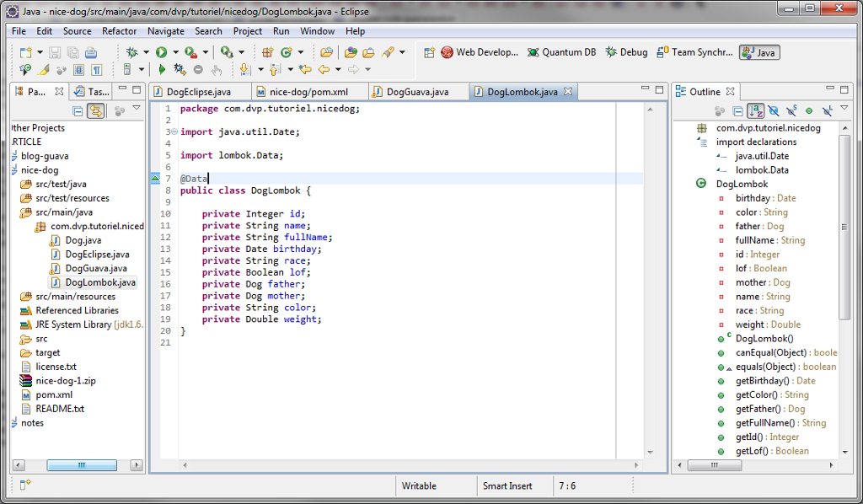The width and height of the screenshot is (863, 504).
Task: Collapse the import fold on line 3
Action: click(174, 132)
